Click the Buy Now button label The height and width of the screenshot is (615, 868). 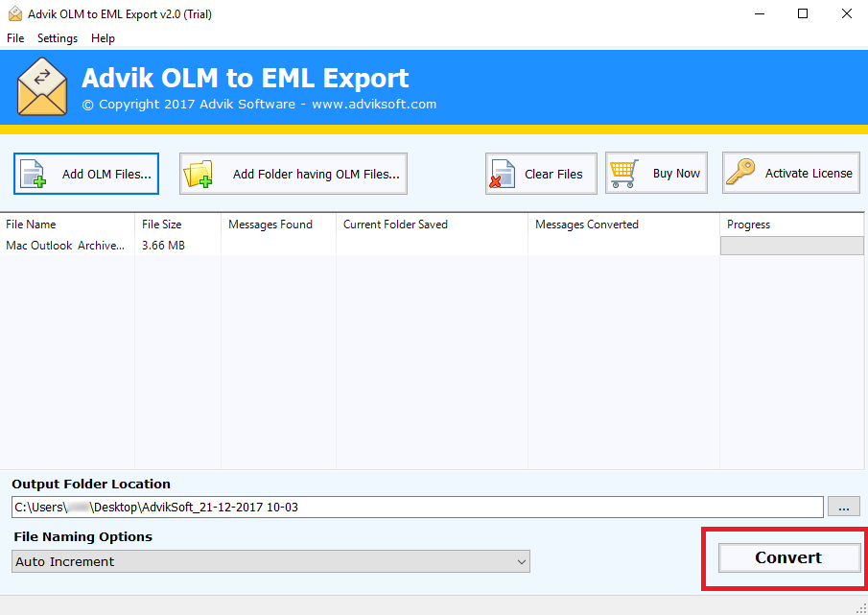coord(676,174)
